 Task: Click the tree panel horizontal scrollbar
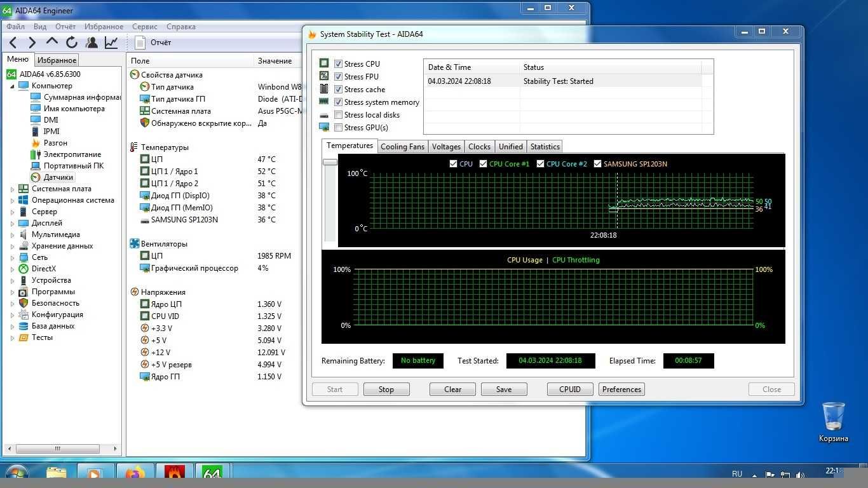[x=57, y=449]
